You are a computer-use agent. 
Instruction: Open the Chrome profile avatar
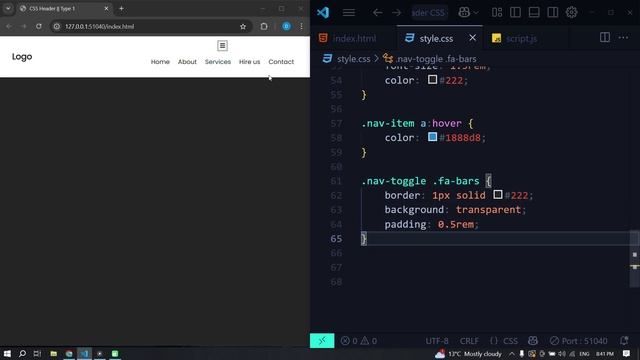(287, 27)
